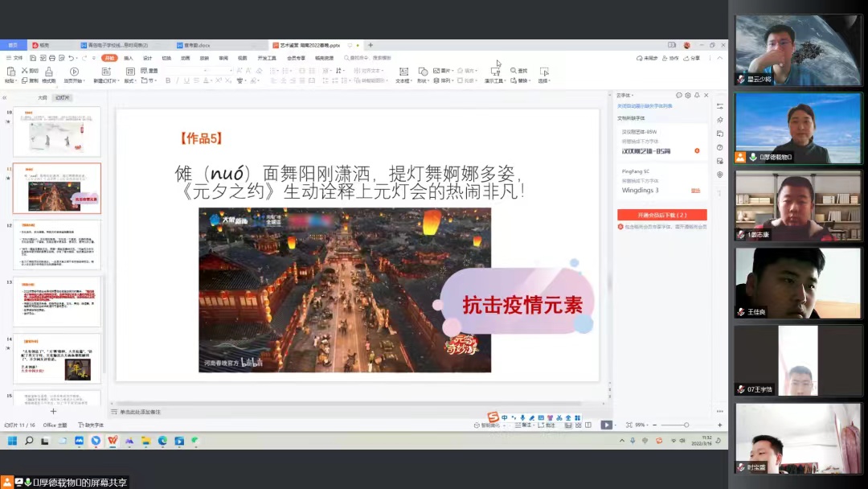
Task: Toggle Underline formatting
Action: (186, 81)
